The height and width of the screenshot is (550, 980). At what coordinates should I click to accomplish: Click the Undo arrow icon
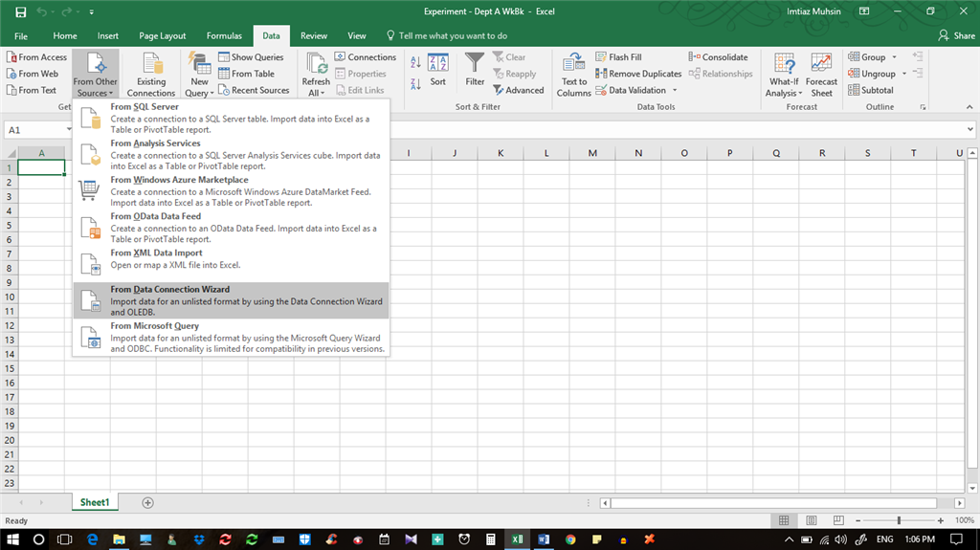click(42, 11)
